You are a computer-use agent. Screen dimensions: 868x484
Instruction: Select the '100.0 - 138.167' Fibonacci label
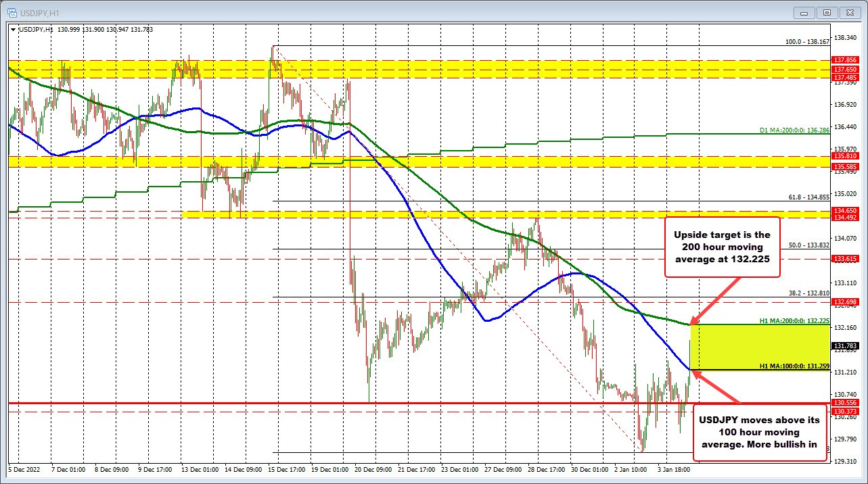(x=806, y=42)
